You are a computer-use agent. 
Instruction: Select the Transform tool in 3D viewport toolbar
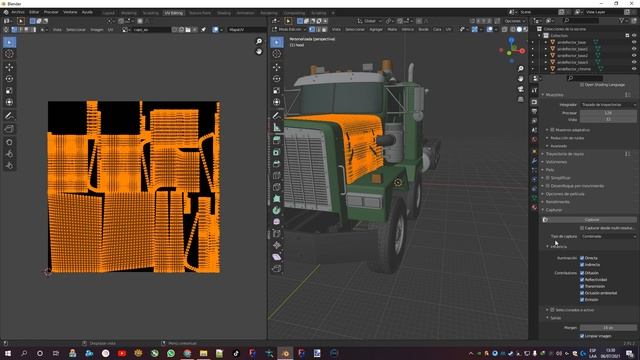coord(277,102)
